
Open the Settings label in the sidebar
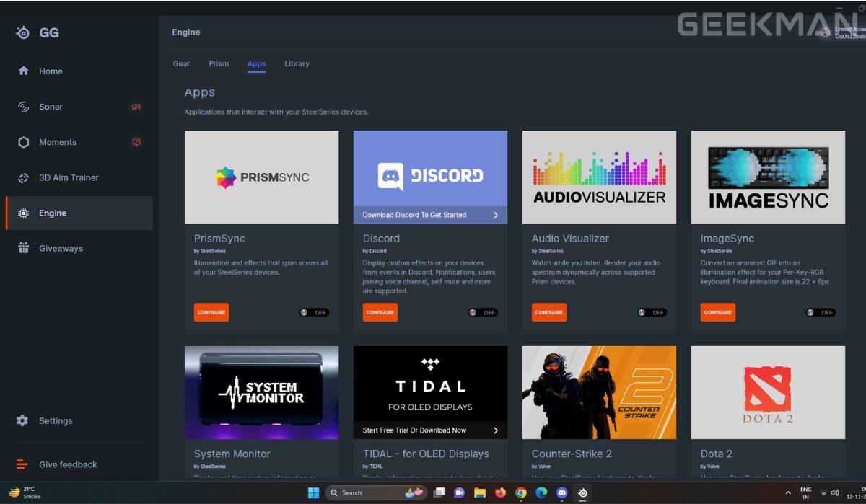tap(56, 420)
